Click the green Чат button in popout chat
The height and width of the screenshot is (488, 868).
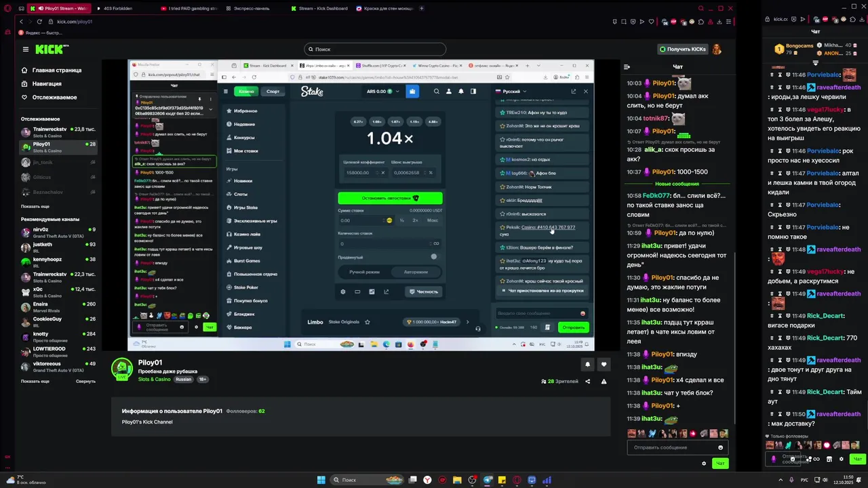[858, 459]
